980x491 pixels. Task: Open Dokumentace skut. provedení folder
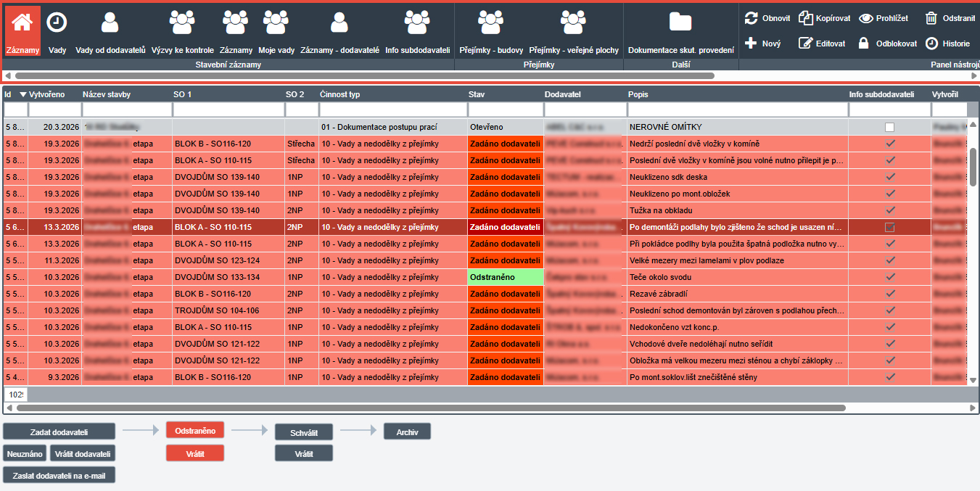(680, 23)
